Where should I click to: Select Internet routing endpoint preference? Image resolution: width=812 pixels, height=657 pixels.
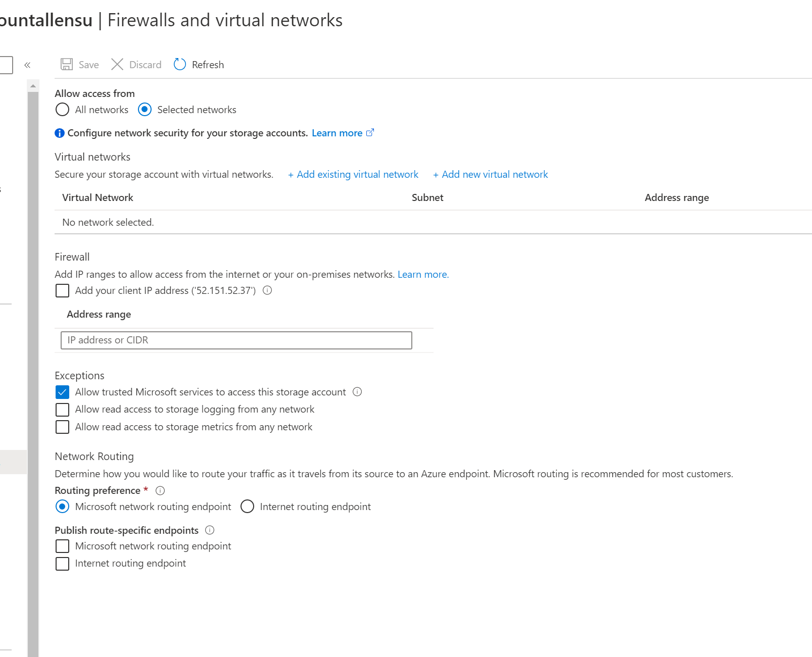click(247, 507)
